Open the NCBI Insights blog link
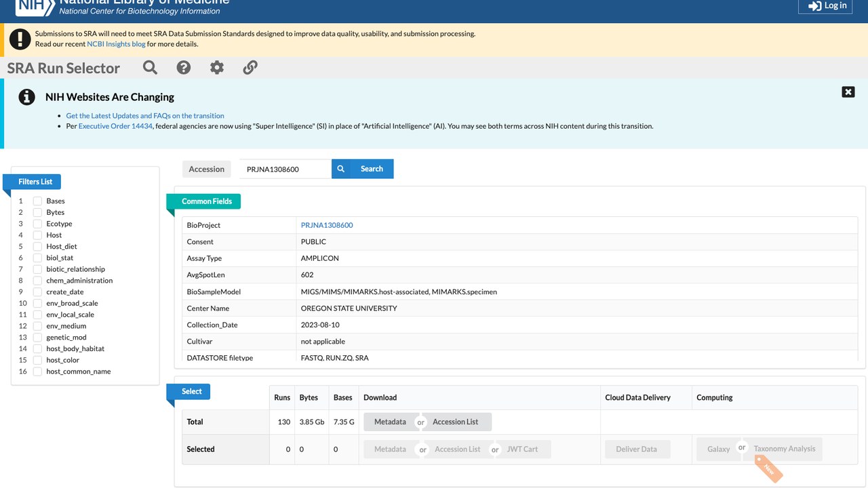 [116, 44]
